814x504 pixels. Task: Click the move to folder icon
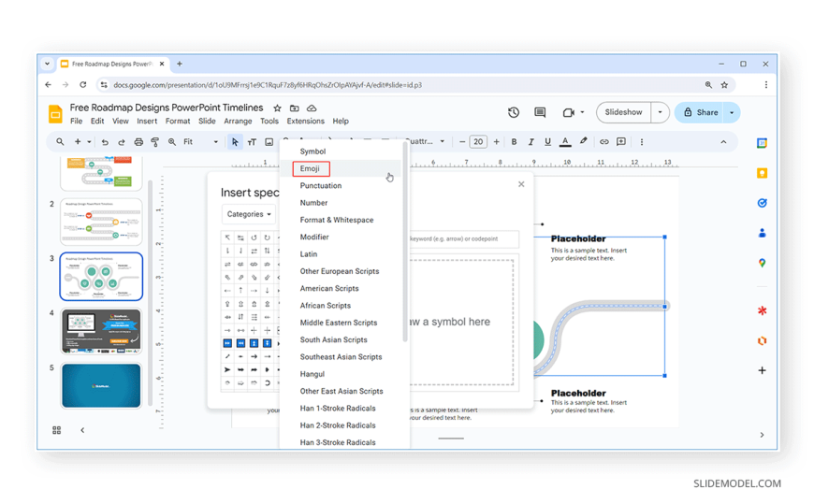pos(295,108)
